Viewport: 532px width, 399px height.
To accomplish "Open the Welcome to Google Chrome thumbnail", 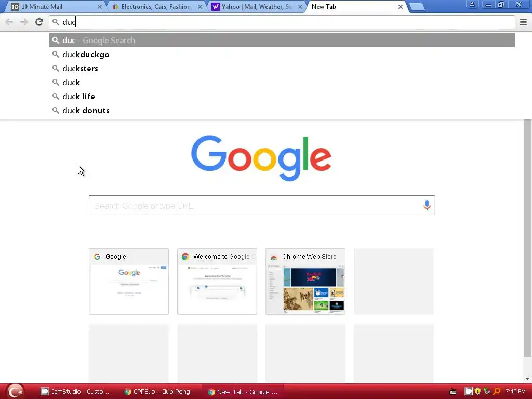I will 217,281.
